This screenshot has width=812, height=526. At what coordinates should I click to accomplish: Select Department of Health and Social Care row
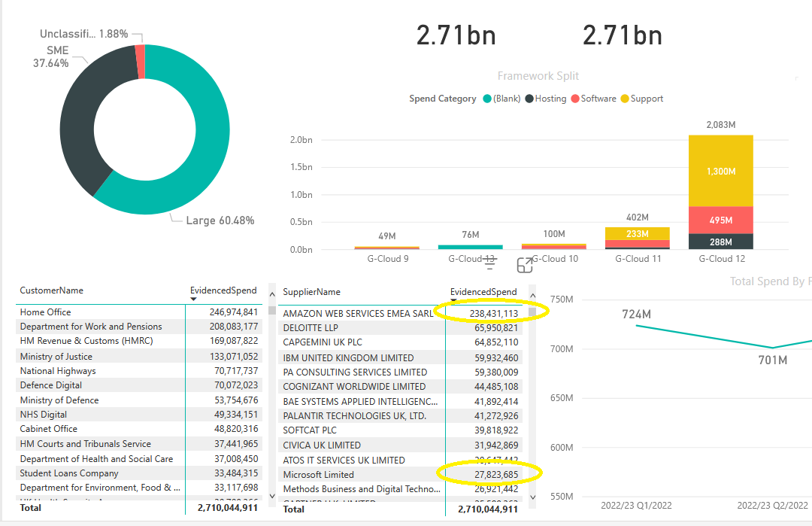[x=139, y=458]
